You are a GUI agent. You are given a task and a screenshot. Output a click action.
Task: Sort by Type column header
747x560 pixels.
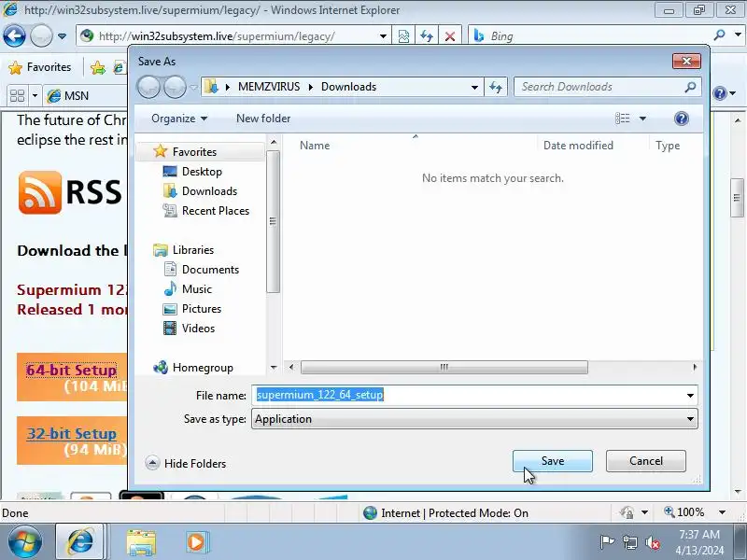pos(668,146)
